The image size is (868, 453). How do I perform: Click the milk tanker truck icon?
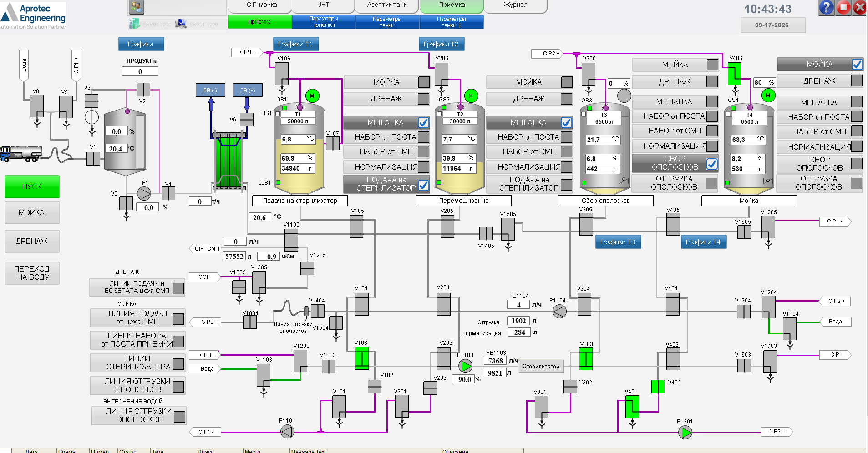tap(21, 154)
